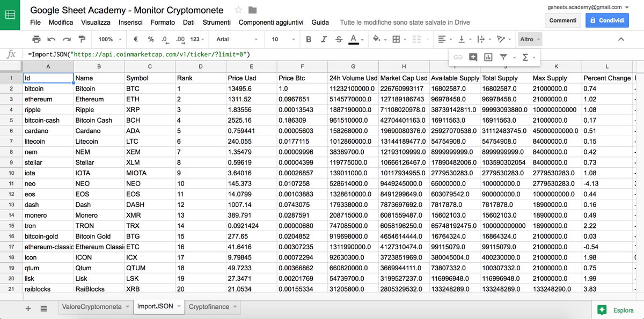Image resolution: width=644 pixels, height=319 pixels.
Task: Select column header E
Action: point(251,66)
